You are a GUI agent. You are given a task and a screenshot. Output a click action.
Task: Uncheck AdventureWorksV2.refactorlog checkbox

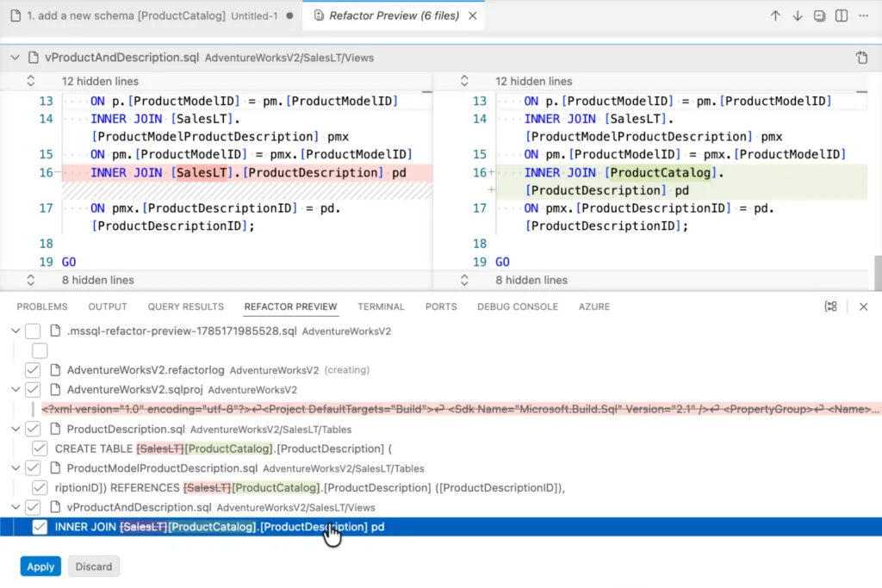(33, 370)
